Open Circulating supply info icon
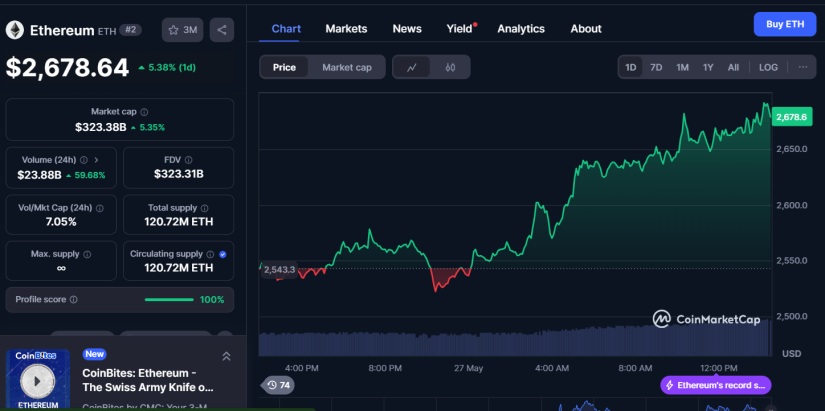 click(x=210, y=254)
